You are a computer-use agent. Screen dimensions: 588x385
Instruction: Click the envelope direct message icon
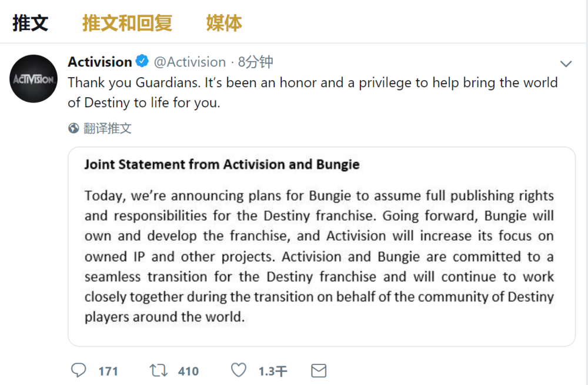pyautogui.click(x=318, y=370)
